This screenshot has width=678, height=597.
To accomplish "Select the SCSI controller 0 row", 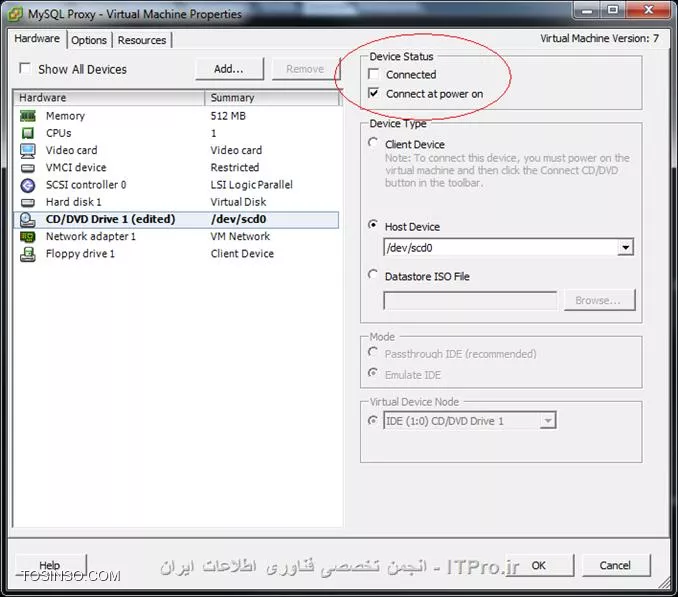I will (x=176, y=185).
